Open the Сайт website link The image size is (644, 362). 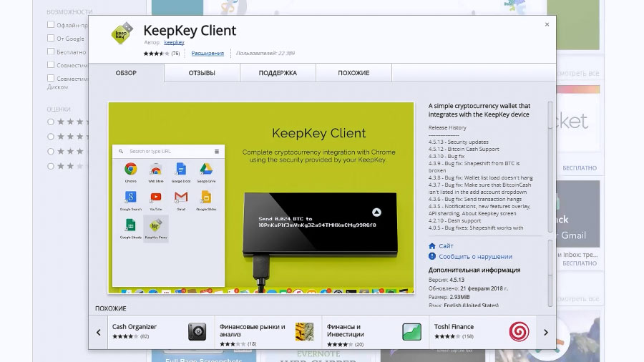click(446, 246)
